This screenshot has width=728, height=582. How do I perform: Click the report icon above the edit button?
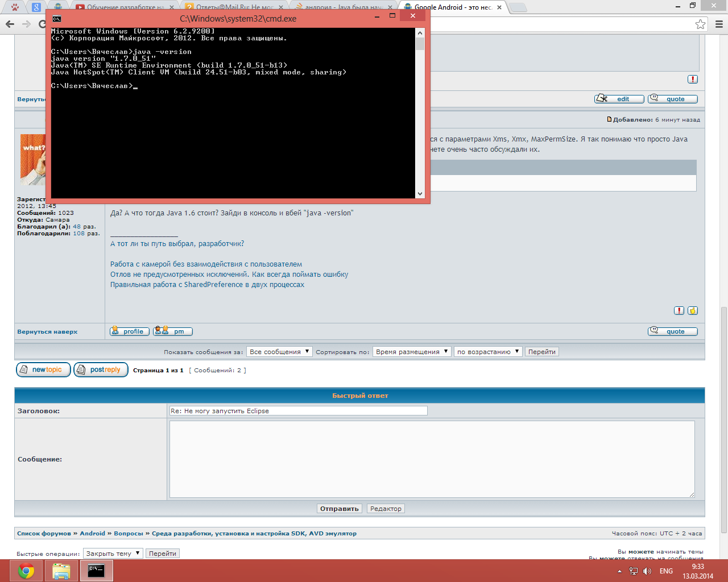pyautogui.click(x=692, y=80)
